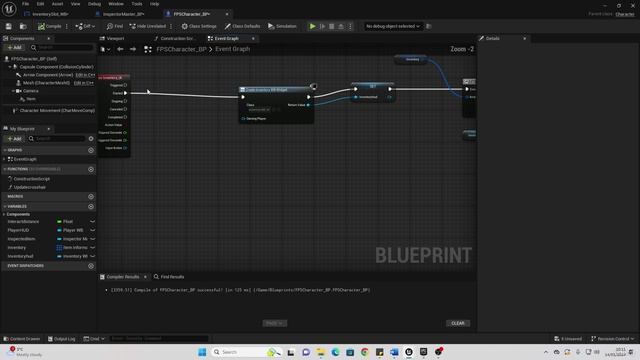Toggle visibility eye for InventoryHud variable
This screenshot has height=360, width=640.
pos(93,256)
